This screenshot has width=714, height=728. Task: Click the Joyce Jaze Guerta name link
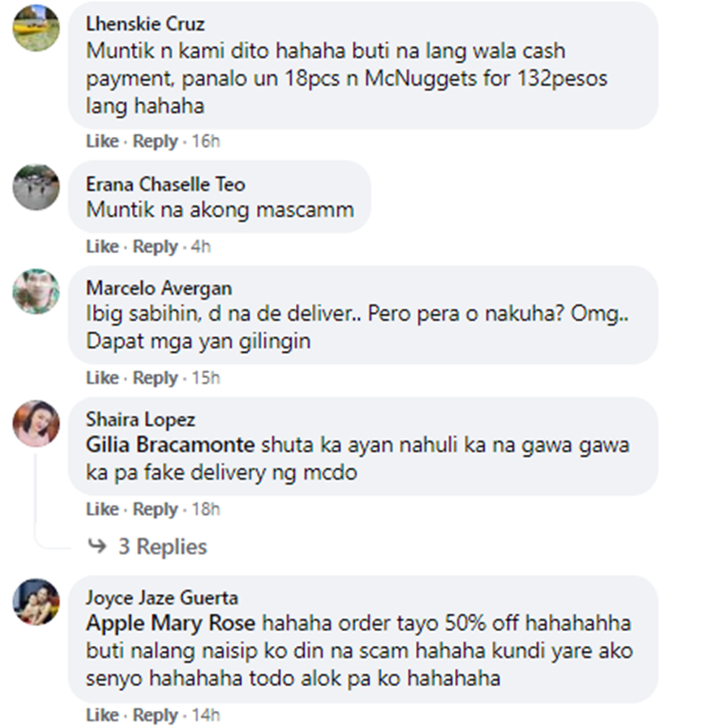[x=162, y=598]
